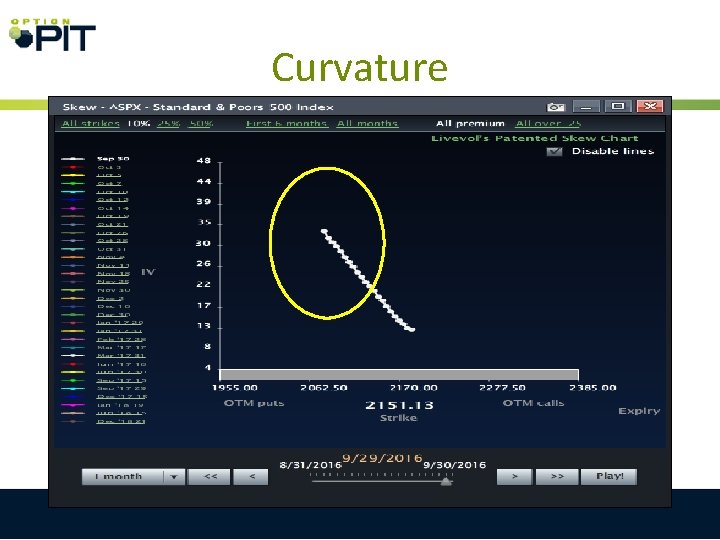Click the date slider handle near 9/30/2016
The width and height of the screenshot is (720, 540).
click(x=446, y=481)
